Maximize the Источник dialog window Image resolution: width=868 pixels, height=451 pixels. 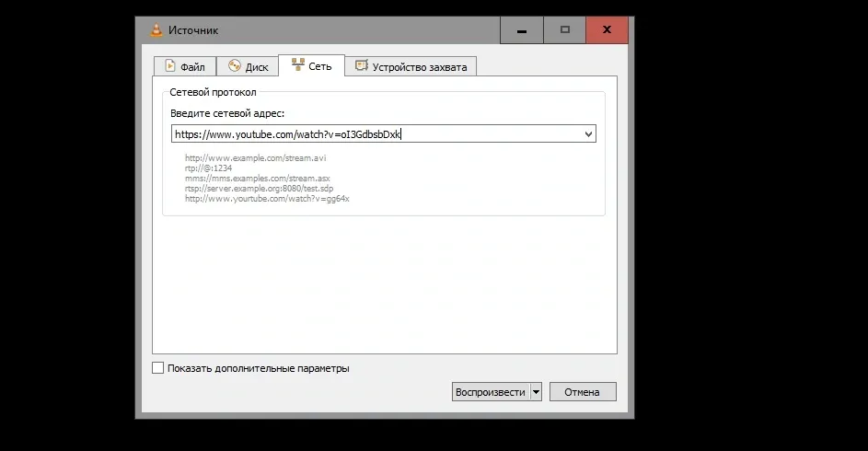click(x=564, y=29)
